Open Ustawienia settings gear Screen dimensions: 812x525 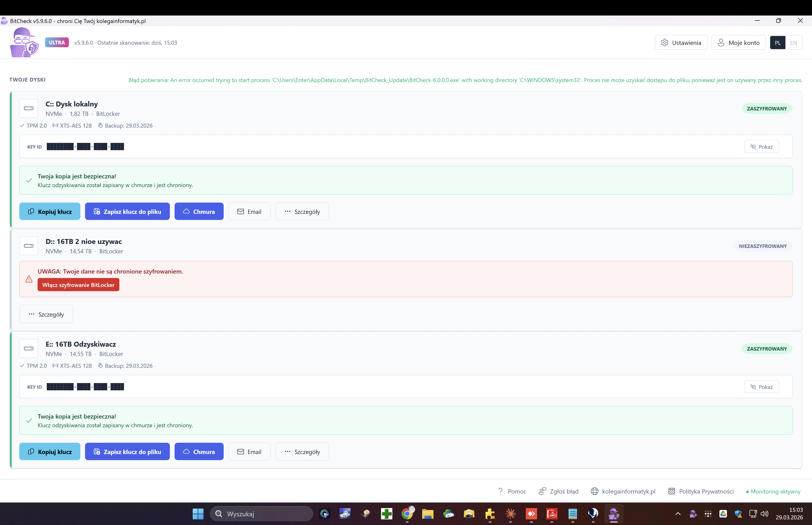(x=680, y=43)
